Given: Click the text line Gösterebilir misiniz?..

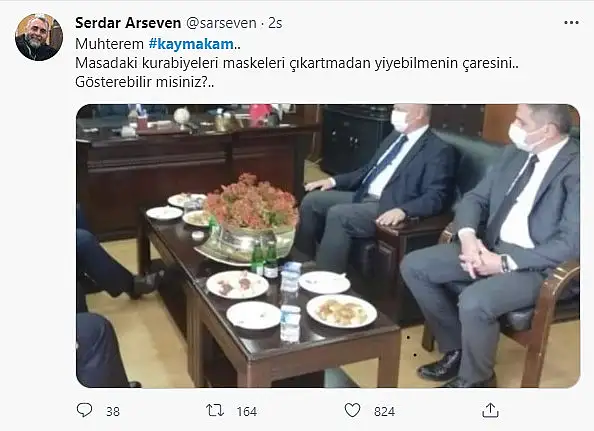Looking at the screenshot, I should (145, 82).
